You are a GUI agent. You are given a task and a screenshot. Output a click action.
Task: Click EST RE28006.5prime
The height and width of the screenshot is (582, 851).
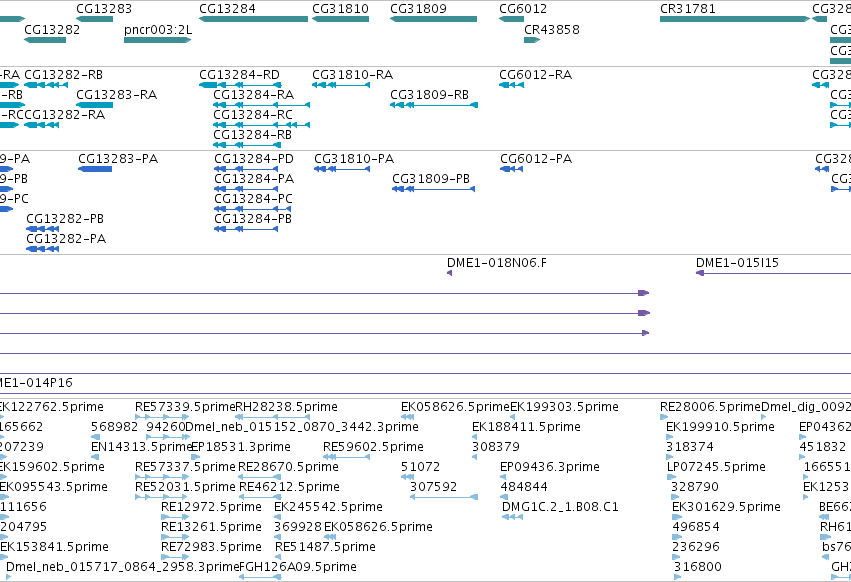pos(710,407)
